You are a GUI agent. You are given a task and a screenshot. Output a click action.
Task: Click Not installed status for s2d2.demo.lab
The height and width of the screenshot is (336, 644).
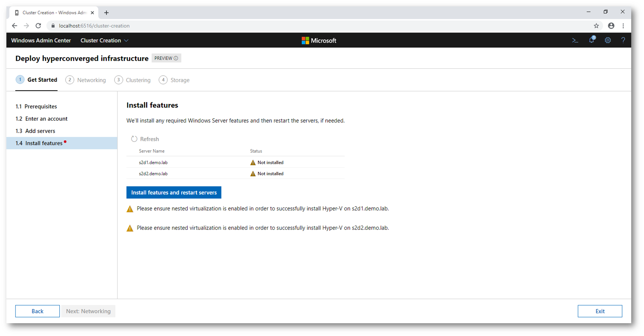[267, 173]
